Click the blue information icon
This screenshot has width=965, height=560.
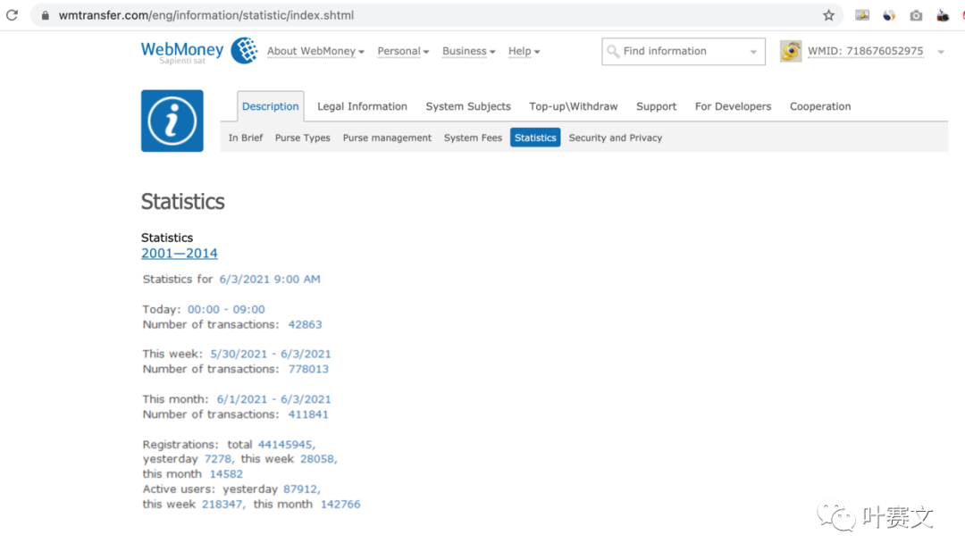tap(172, 121)
